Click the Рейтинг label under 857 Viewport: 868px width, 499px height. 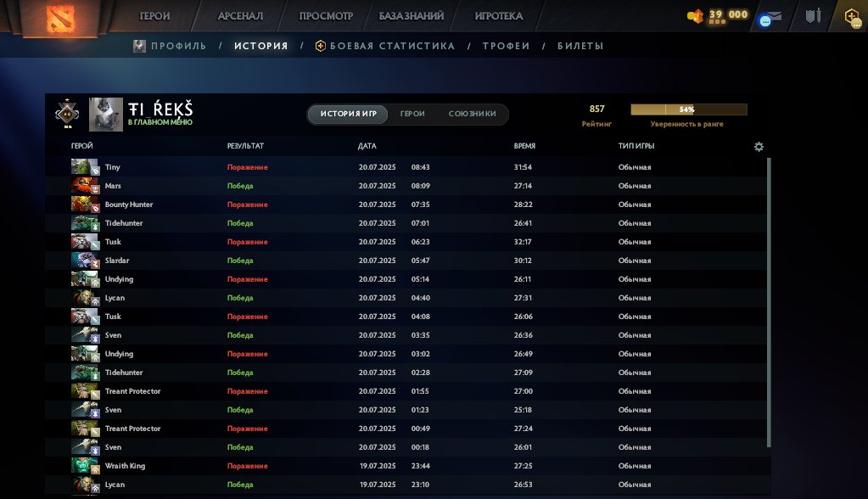click(x=596, y=124)
